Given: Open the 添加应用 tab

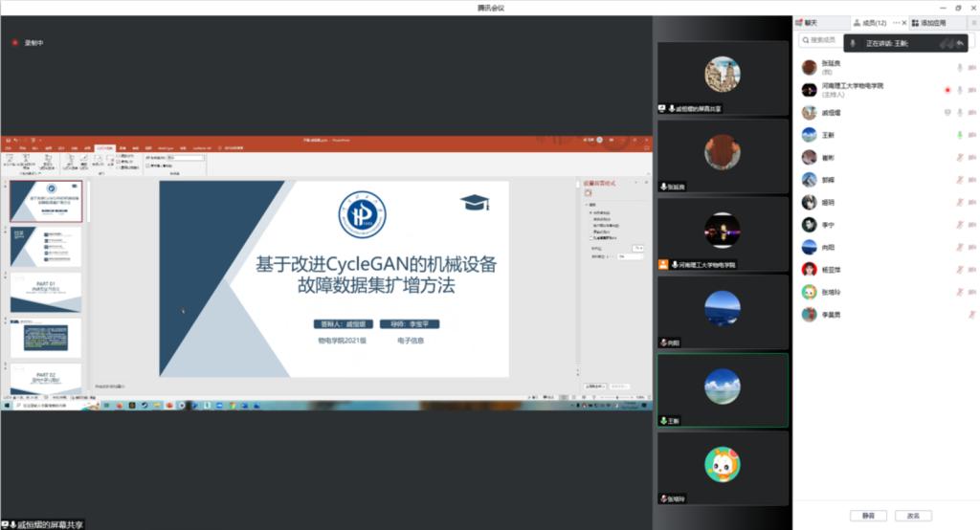Looking at the screenshot, I should click(x=928, y=23).
